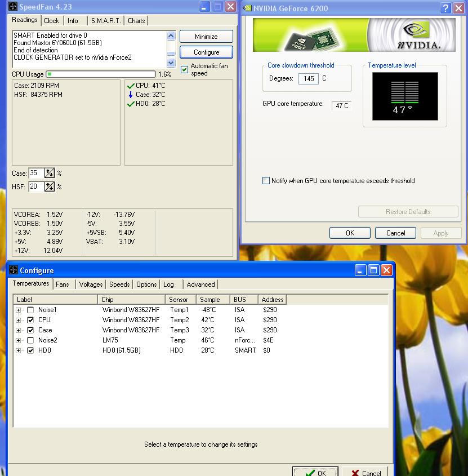Toggle Automatic fan speed checkbox

(x=184, y=69)
